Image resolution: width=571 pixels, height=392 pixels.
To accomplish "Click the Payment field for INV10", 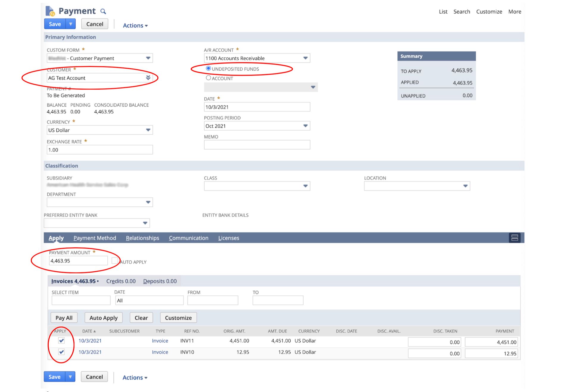I will coord(491,353).
